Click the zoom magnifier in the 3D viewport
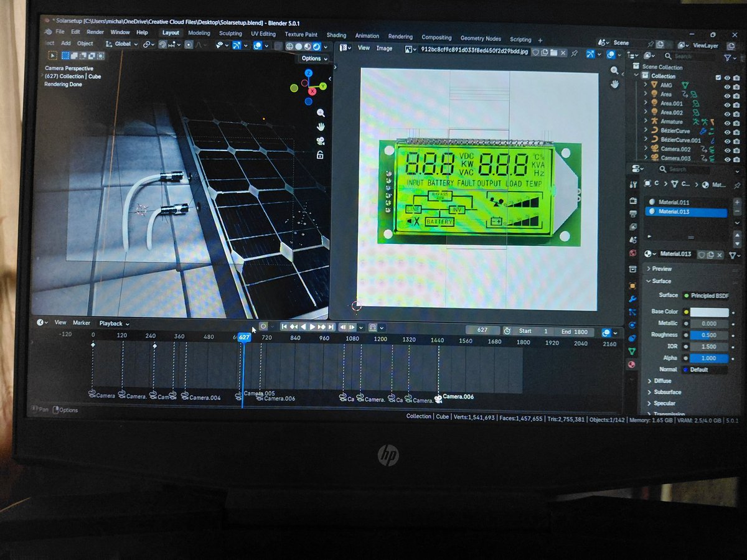747x560 pixels. pos(321,113)
